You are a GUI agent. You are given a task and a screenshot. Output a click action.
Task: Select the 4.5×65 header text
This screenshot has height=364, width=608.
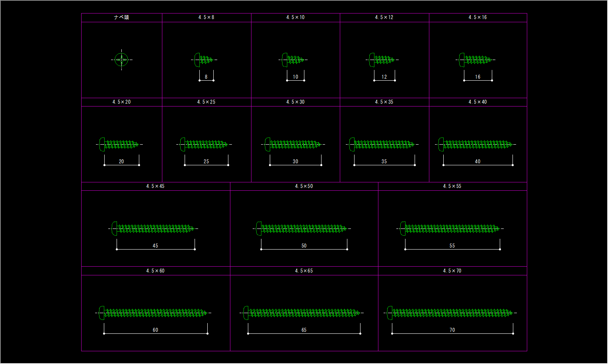pyautogui.click(x=304, y=271)
